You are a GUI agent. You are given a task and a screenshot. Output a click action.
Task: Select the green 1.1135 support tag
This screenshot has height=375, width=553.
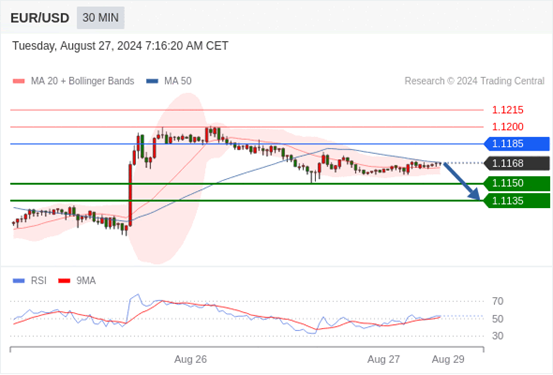click(x=517, y=201)
